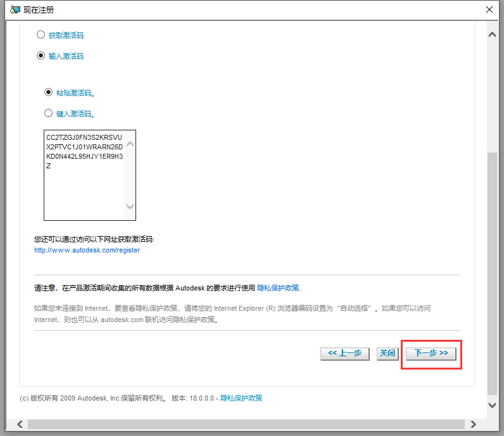The height and width of the screenshot is (436, 504).
Task: Select the 获取激活码 radio option
Action: tap(41, 35)
